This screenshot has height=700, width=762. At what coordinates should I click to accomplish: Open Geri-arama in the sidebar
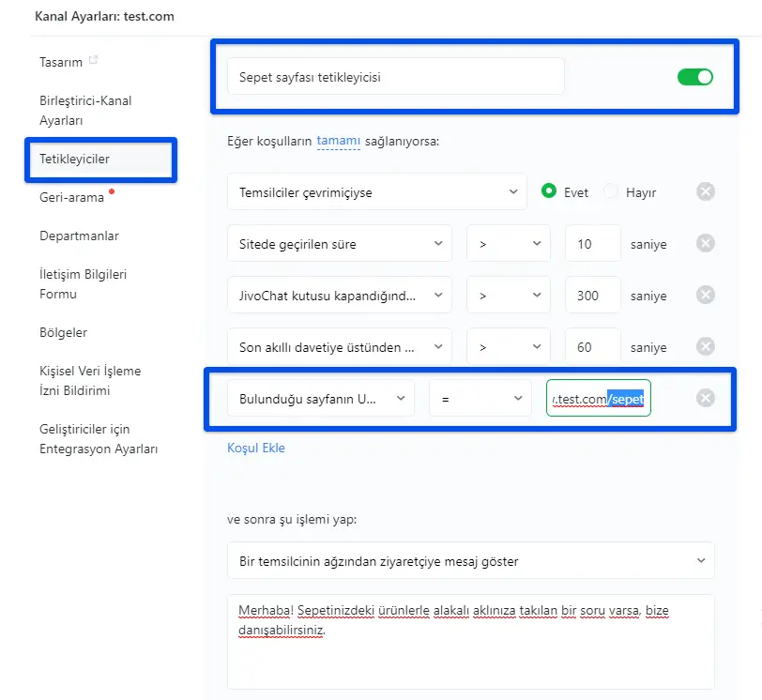tap(71, 197)
